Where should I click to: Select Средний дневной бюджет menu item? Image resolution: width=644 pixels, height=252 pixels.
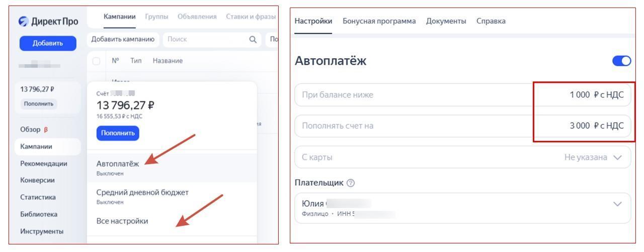(x=142, y=193)
